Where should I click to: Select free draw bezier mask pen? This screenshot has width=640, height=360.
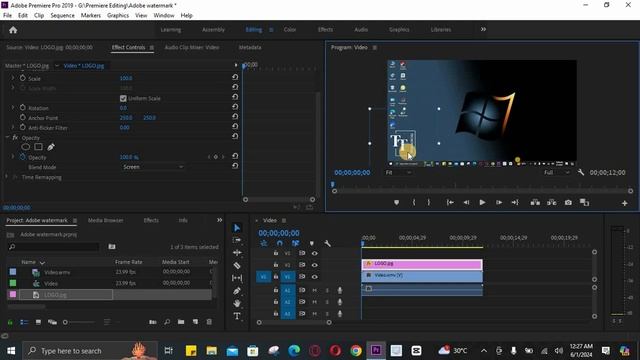point(51,147)
